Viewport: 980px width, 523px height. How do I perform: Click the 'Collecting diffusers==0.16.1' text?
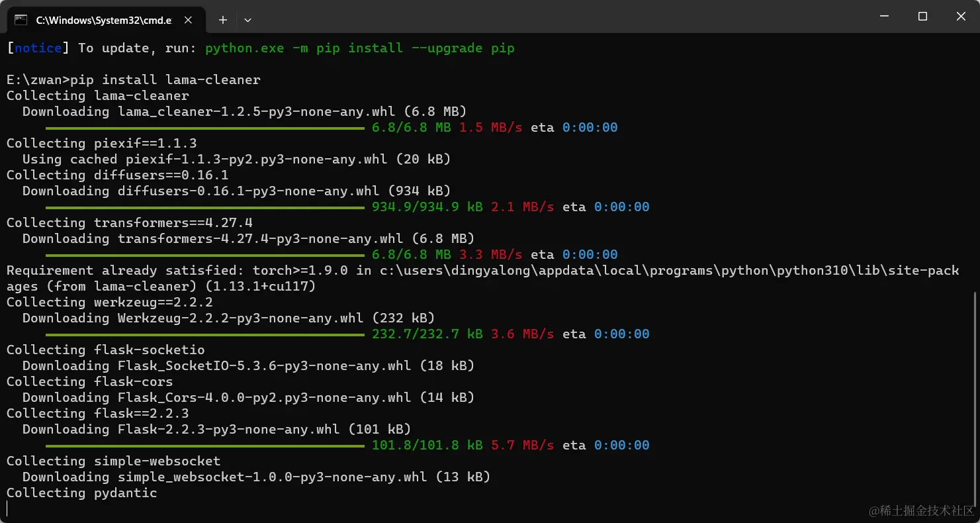tap(117, 175)
